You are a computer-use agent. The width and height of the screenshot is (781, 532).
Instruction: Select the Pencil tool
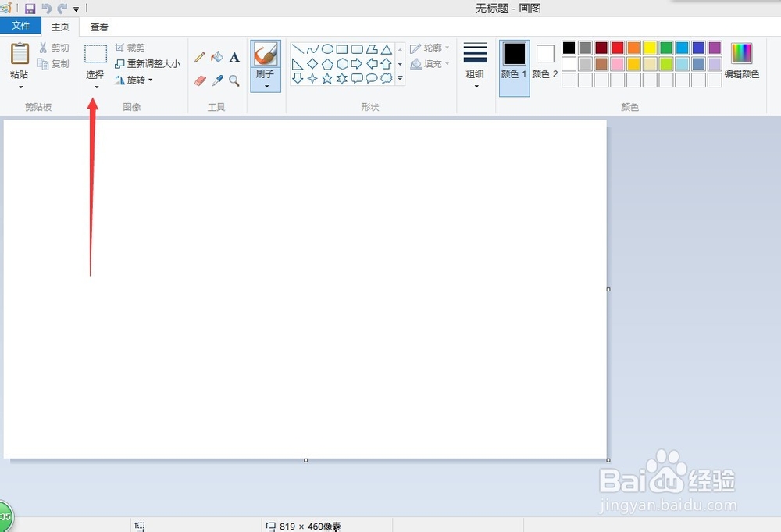(x=200, y=57)
